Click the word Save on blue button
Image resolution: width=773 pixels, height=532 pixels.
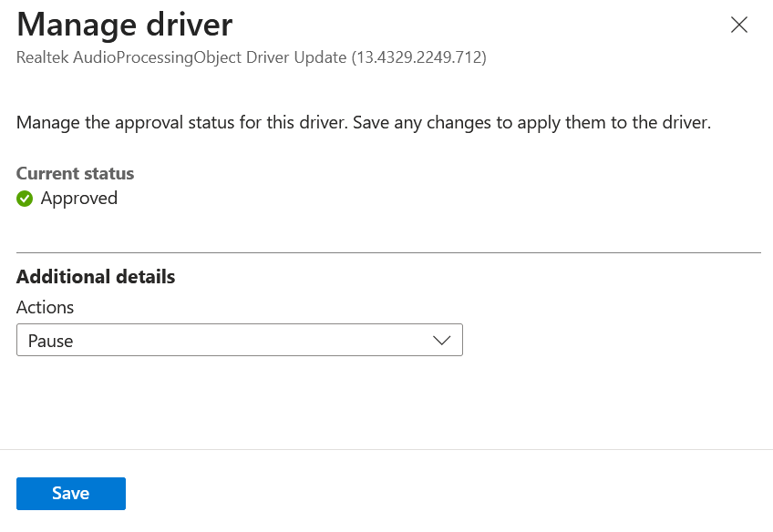(x=71, y=494)
